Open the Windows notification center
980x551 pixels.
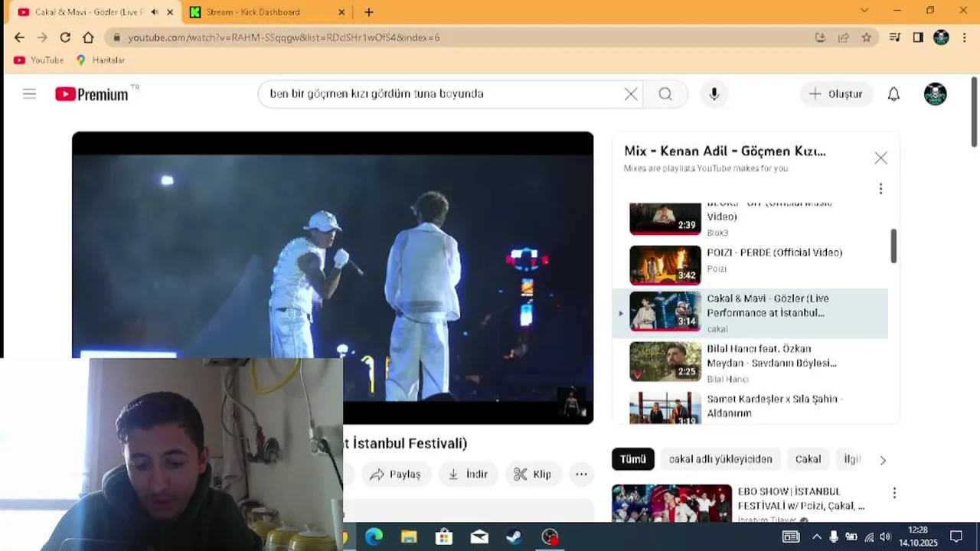956,536
